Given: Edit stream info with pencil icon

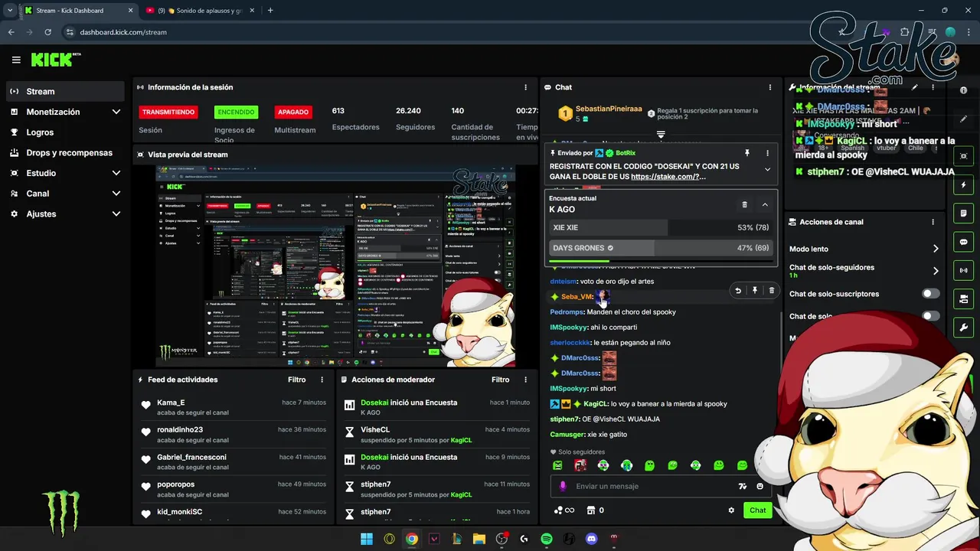Looking at the screenshot, I should click(x=915, y=87).
